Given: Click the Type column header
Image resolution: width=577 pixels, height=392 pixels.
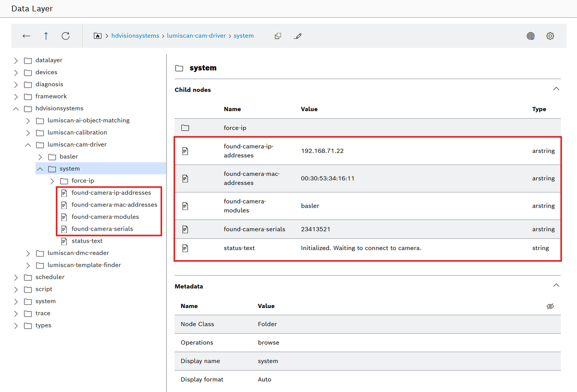Looking at the screenshot, I should coord(539,109).
